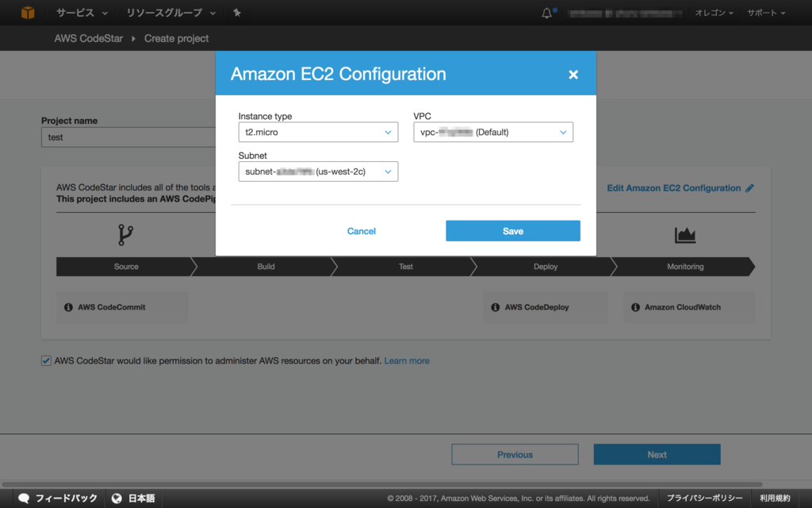Select the Build pipeline stage
This screenshot has width=812, height=508.
266,267
